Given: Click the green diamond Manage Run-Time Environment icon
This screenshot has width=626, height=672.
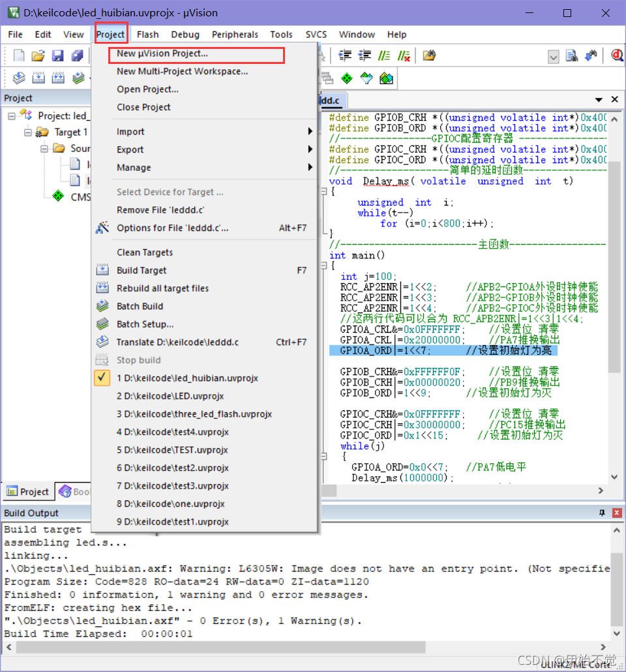Looking at the screenshot, I should click(347, 78).
